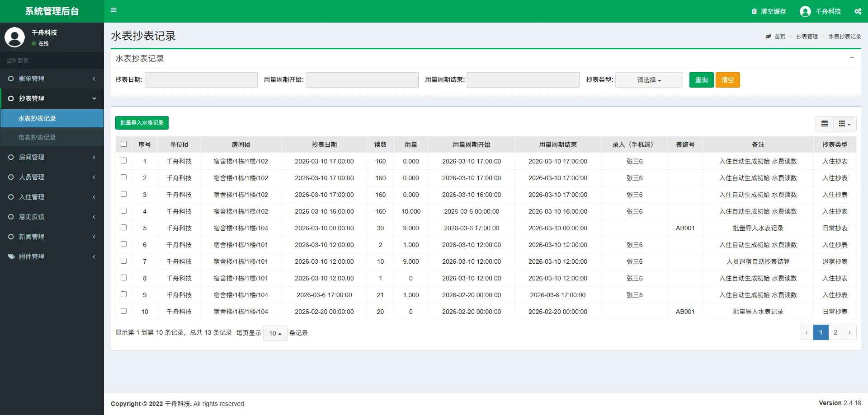Check the select-all checkbox in table header

[123, 144]
